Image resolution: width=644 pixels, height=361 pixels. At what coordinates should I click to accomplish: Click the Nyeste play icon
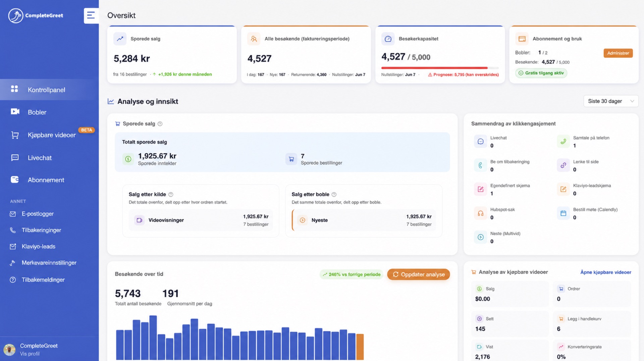pos(303,220)
